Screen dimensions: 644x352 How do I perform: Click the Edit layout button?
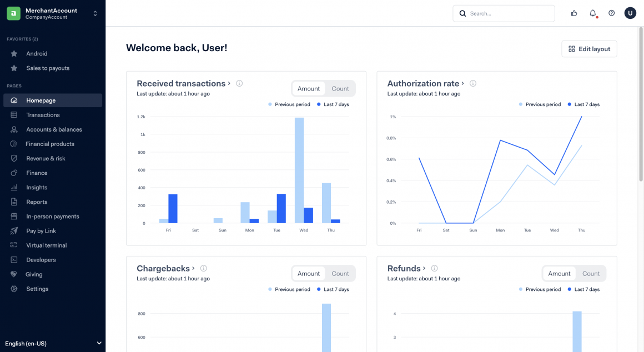coord(589,49)
